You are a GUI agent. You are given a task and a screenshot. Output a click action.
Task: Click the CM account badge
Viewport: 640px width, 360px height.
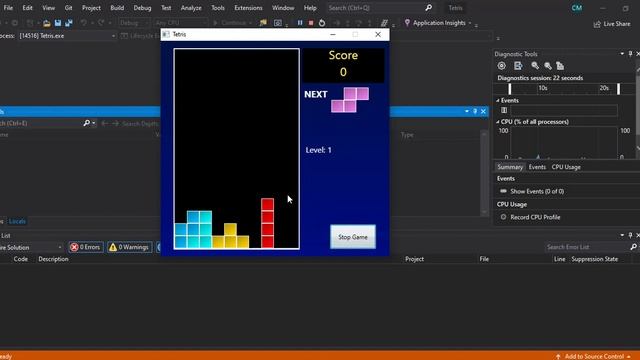pos(577,8)
